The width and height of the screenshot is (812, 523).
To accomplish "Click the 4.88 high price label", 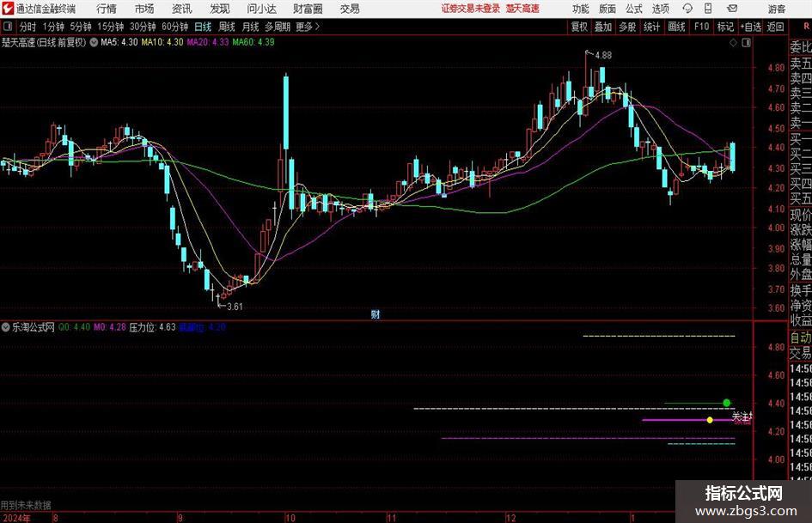I will coord(603,56).
